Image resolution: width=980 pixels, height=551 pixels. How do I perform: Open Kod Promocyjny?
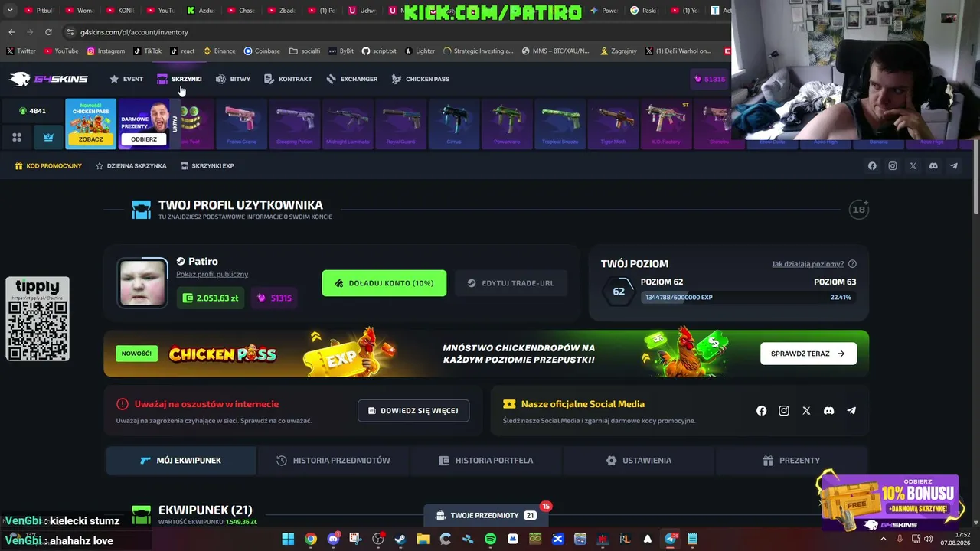coord(48,165)
